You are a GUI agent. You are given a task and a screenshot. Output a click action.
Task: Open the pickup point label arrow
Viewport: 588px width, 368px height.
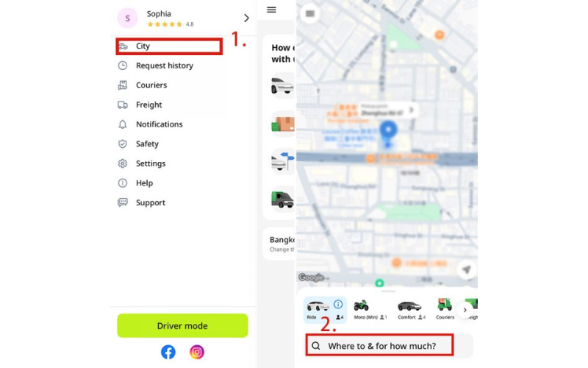412,110
